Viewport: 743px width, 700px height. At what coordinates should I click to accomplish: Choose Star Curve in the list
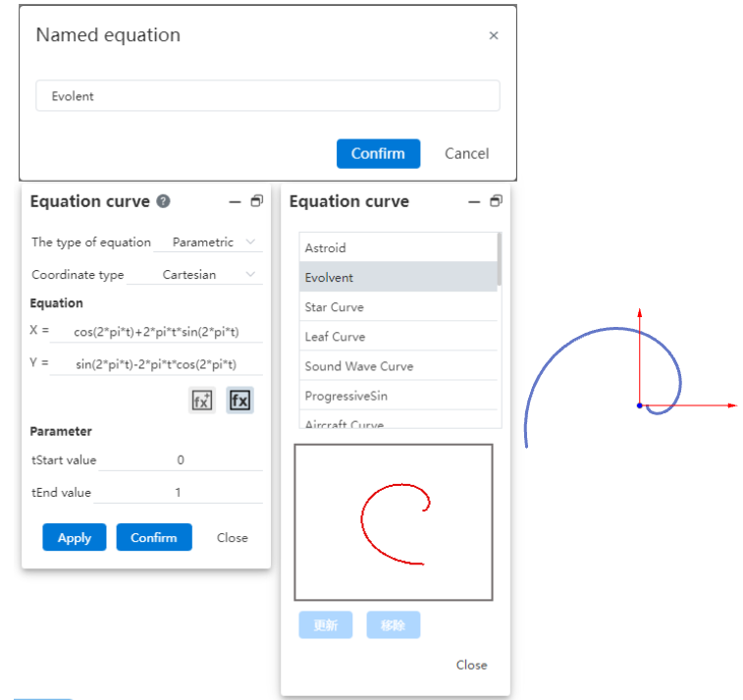pyautogui.click(x=398, y=306)
